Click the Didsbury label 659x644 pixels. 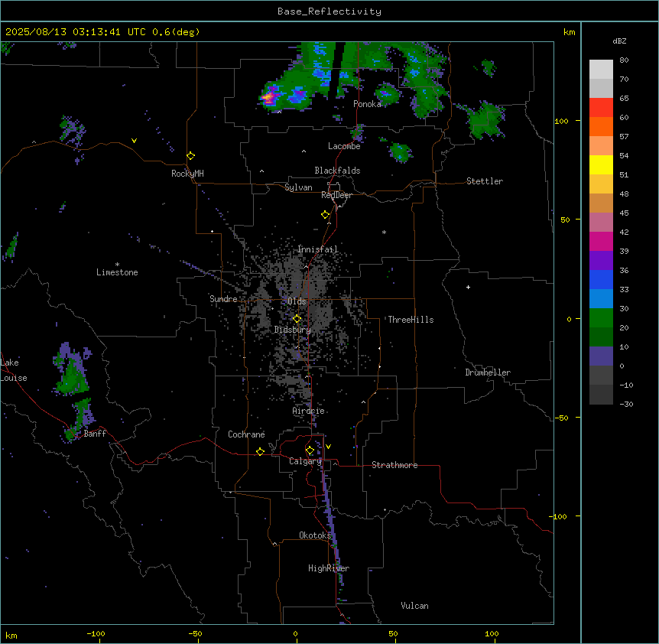pos(293,330)
